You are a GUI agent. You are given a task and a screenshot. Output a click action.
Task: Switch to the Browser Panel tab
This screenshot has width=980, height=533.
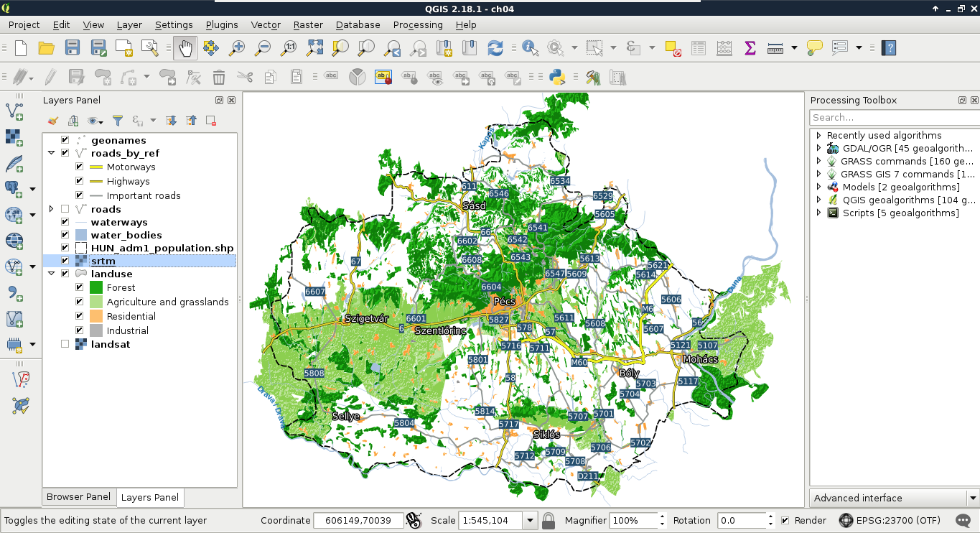(x=78, y=497)
